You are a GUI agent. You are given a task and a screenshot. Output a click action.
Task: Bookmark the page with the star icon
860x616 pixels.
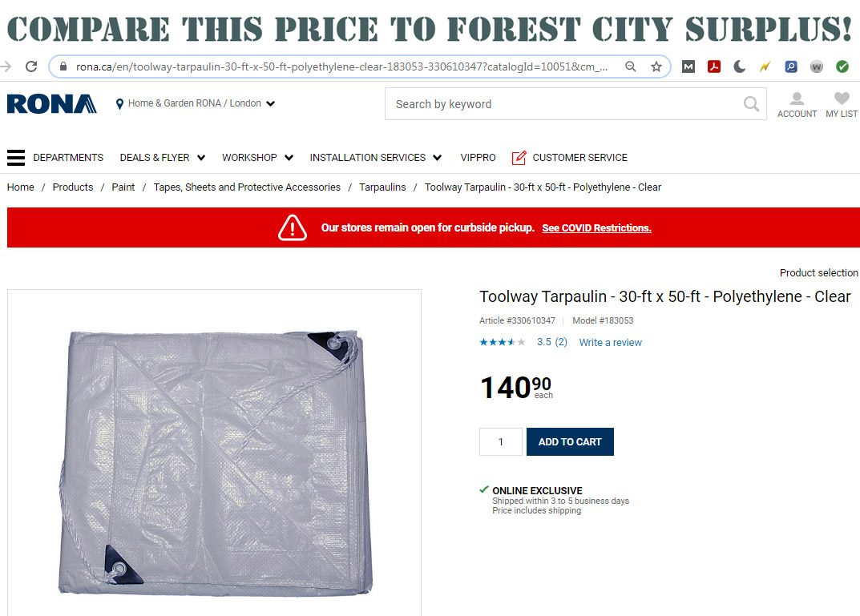pos(655,67)
